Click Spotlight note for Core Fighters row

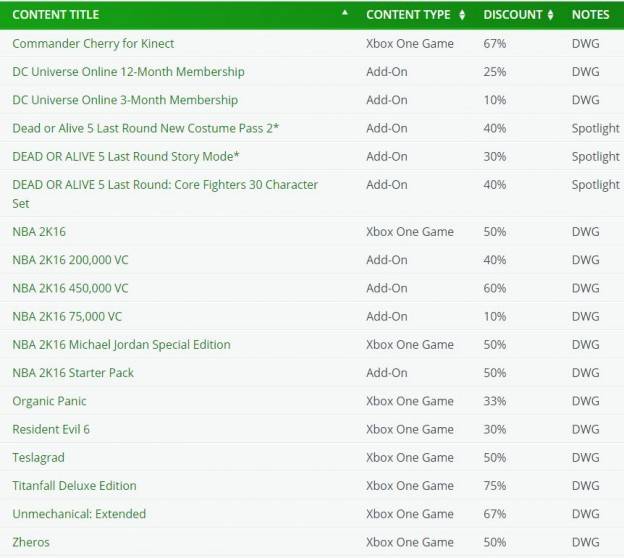pos(596,185)
